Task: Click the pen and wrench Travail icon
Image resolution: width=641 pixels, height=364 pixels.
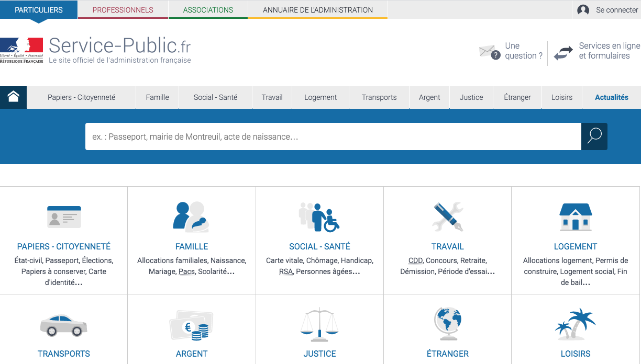Action: point(448,217)
